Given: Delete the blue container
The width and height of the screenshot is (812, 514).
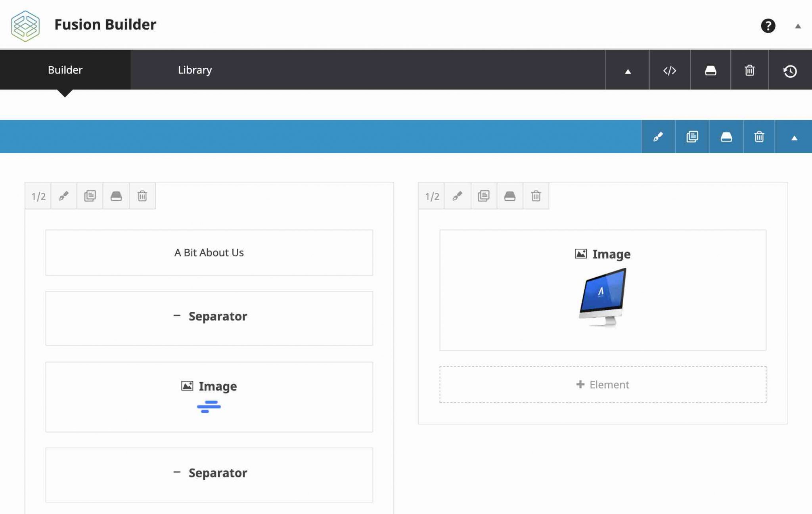Looking at the screenshot, I should pos(759,137).
